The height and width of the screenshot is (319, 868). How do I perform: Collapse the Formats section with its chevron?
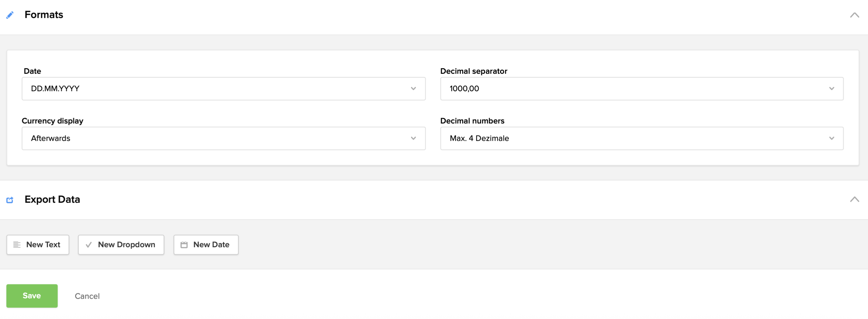click(854, 15)
